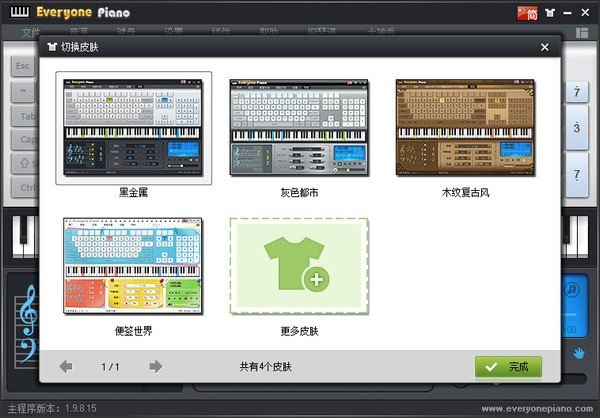Go to previous skin page arrow
The width and height of the screenshot is (600, 418).
pos(66,367)
